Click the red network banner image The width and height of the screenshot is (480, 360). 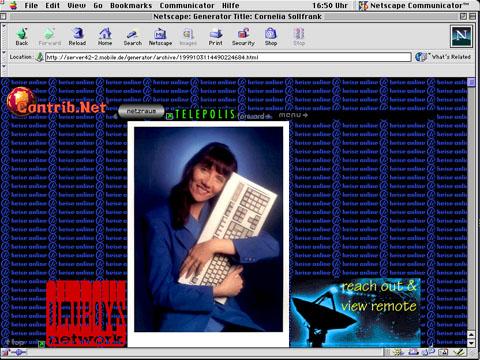pos(86,313)
